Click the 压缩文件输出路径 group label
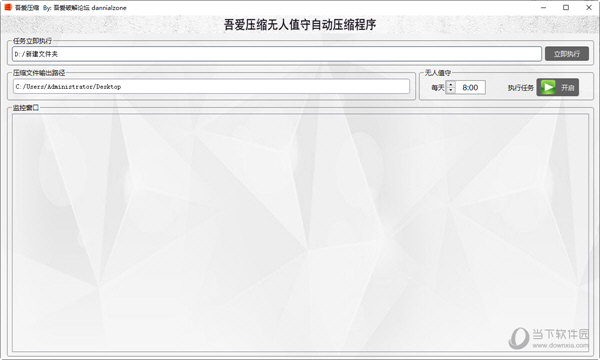Viewport: 600px width, 360px height. click(39, 73)
